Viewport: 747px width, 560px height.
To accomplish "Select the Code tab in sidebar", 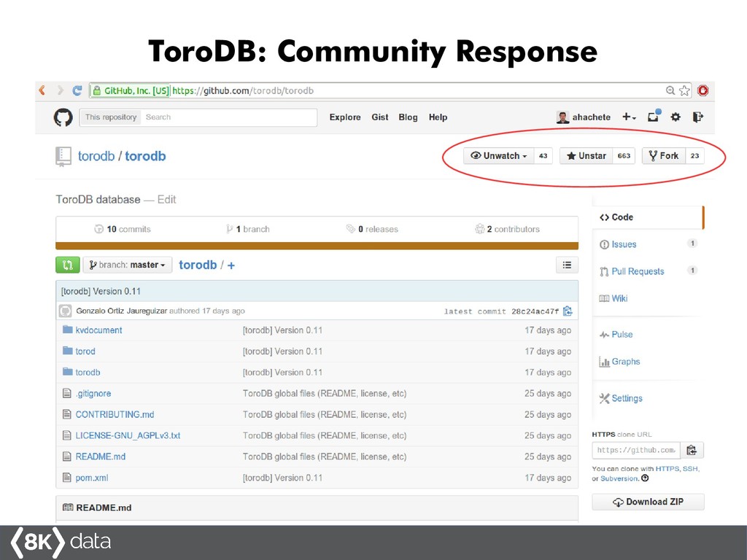I will (648, 217).
